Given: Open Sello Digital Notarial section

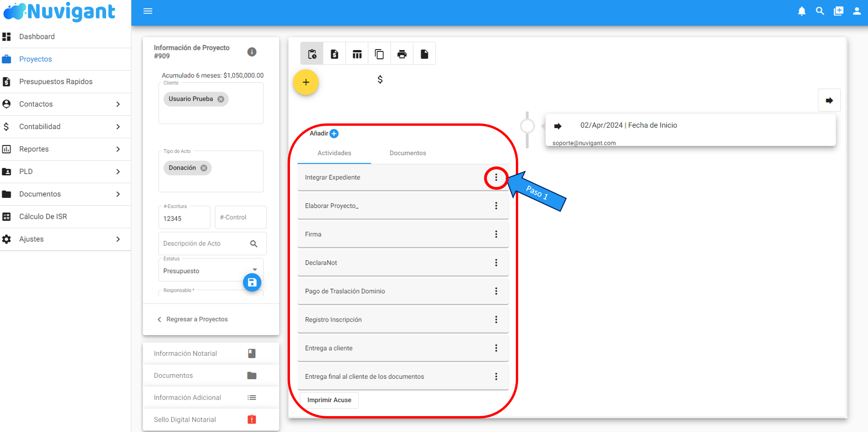Looking at the screenshot, I should [211, 419].
